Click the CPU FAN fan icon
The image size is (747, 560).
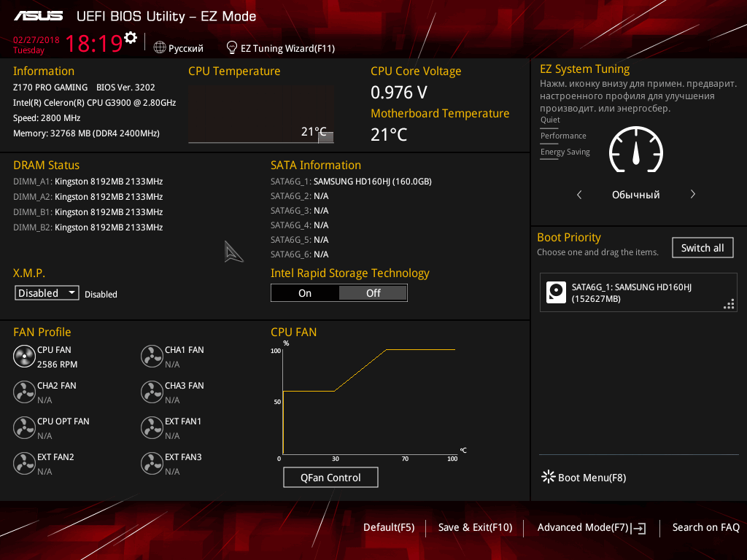(x=24, y=356)
